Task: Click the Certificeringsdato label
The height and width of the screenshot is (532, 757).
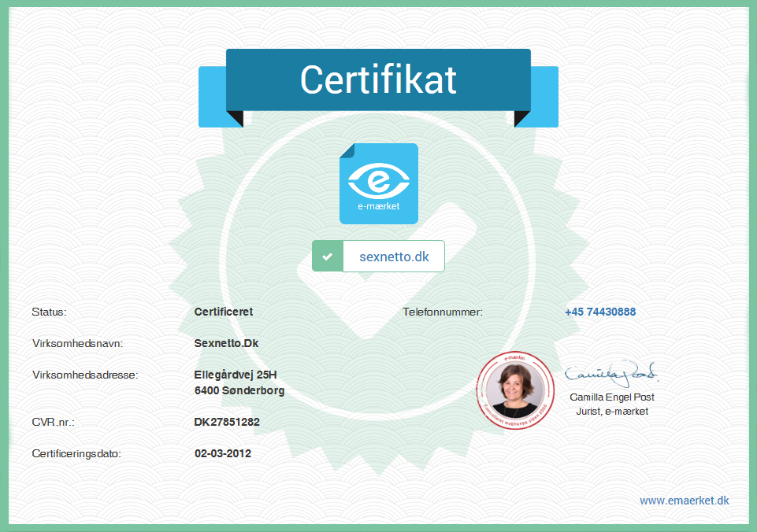Action: pos(76,453)
